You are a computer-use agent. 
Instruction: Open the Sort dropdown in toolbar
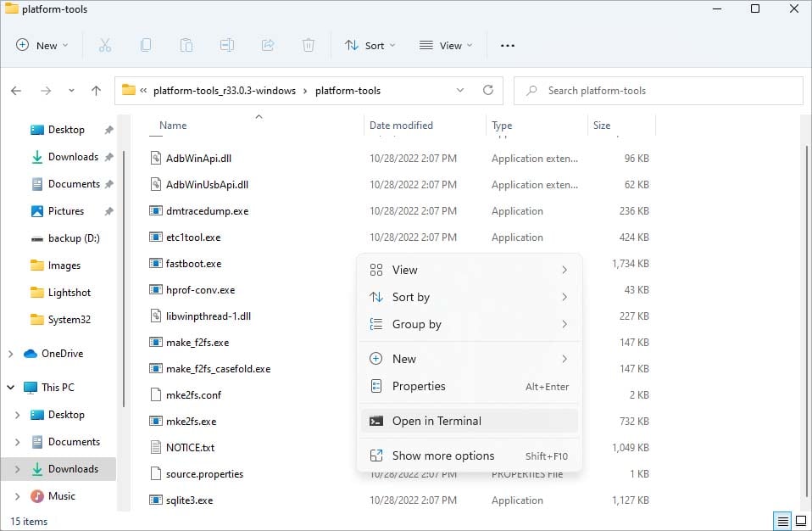370,46
